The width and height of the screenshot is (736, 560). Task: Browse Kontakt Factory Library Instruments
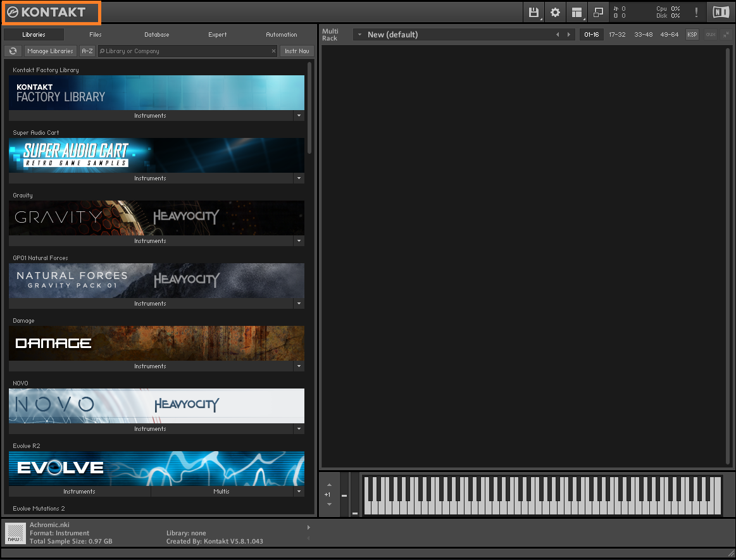tap(151, 115)
